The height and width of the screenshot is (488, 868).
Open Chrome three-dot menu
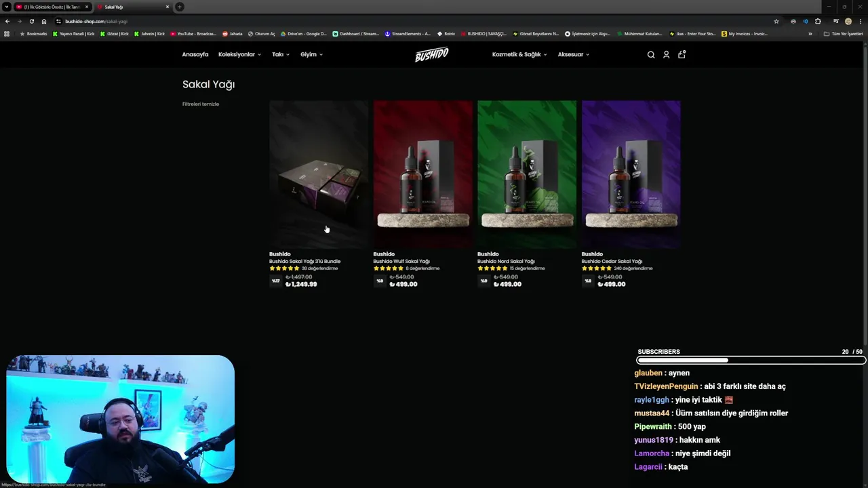[861, 21]
